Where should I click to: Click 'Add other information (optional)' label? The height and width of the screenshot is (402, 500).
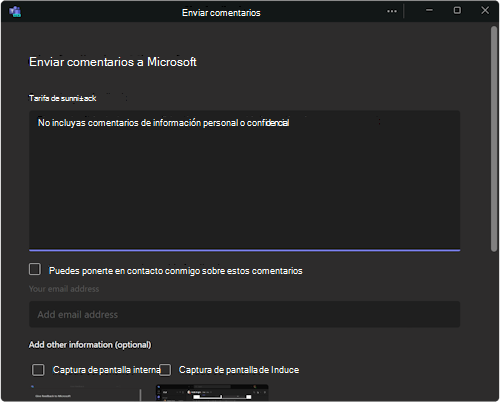90,345
